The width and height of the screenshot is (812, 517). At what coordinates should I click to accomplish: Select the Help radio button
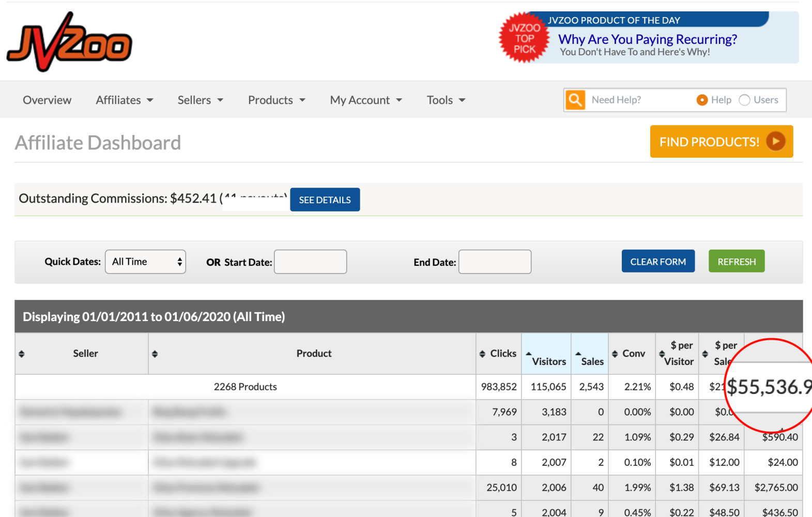click(702, 100)
